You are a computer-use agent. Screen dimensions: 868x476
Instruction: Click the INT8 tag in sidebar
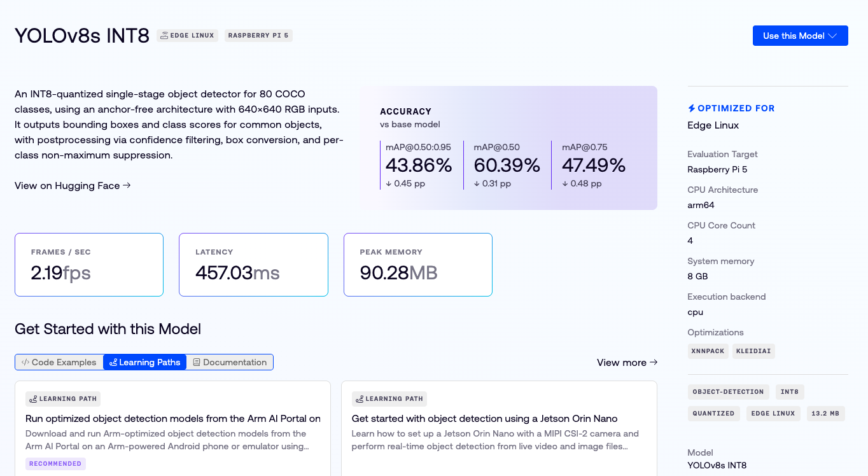790,392
